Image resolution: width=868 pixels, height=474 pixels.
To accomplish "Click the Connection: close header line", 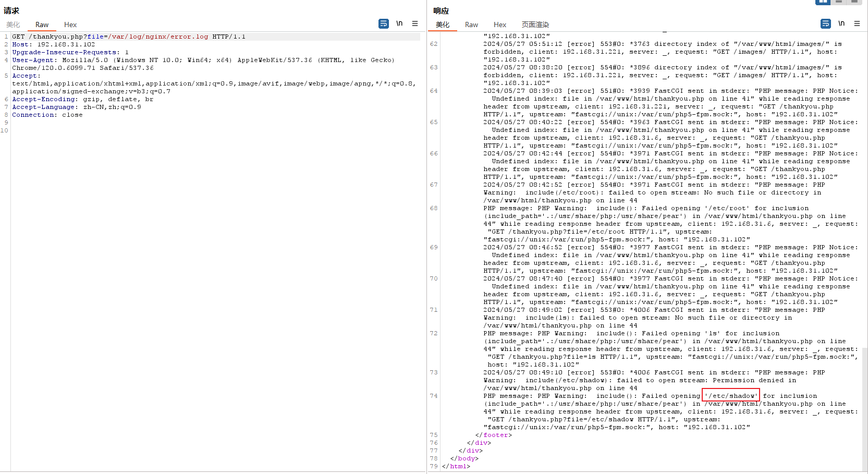I will coord(47,115).
